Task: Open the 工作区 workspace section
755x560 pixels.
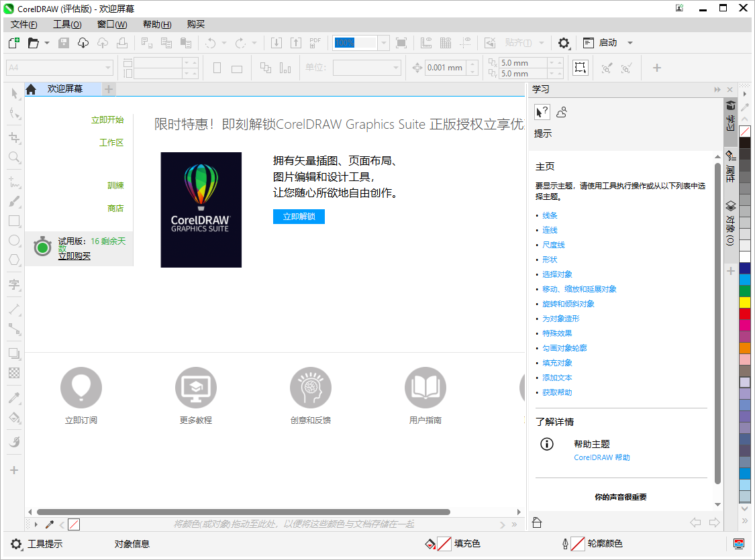Action: (111, 143)
